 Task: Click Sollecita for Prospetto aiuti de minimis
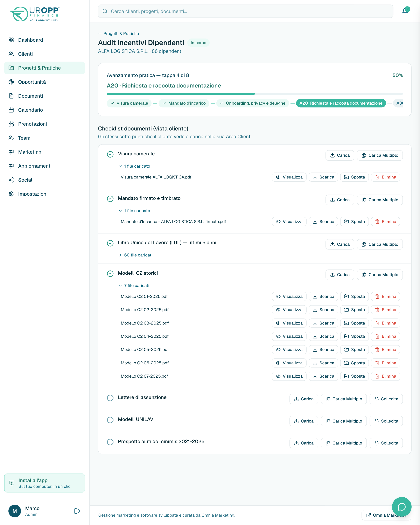386,443
